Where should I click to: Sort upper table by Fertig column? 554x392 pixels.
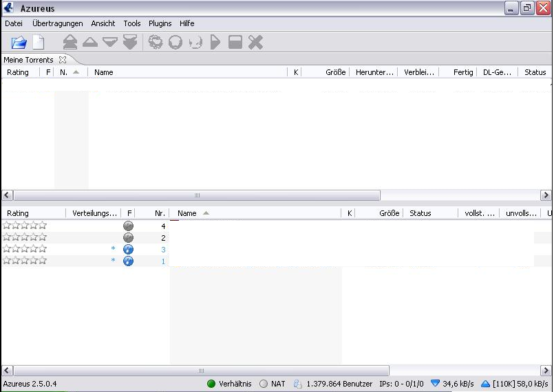pyautogui.click(x=458, y=72)
